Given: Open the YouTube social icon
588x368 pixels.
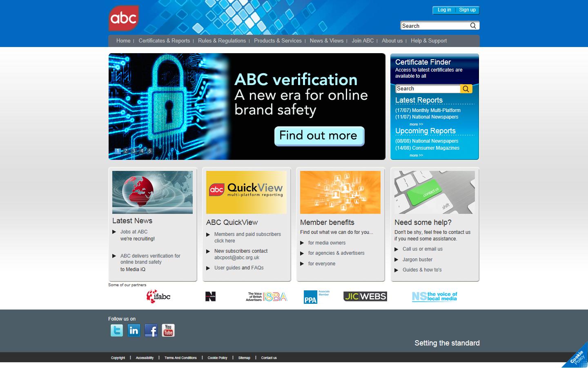Looking at the screenshot, I should [168, 330].
